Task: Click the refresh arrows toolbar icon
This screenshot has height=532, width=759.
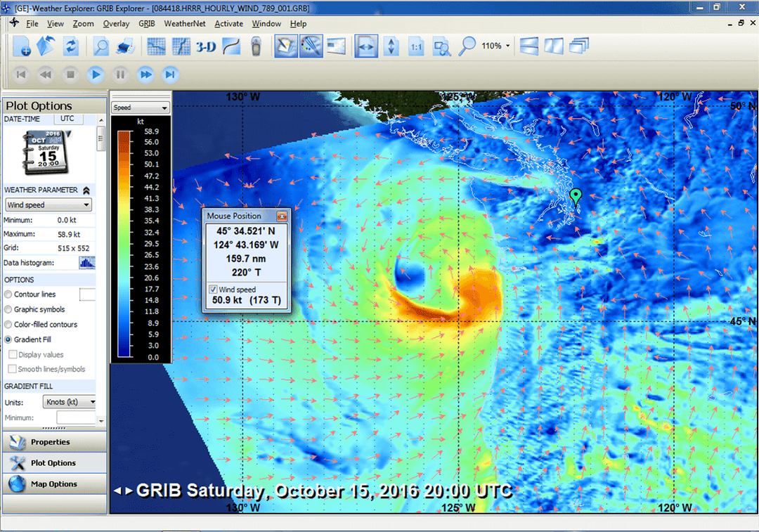Action: [70, 47]
